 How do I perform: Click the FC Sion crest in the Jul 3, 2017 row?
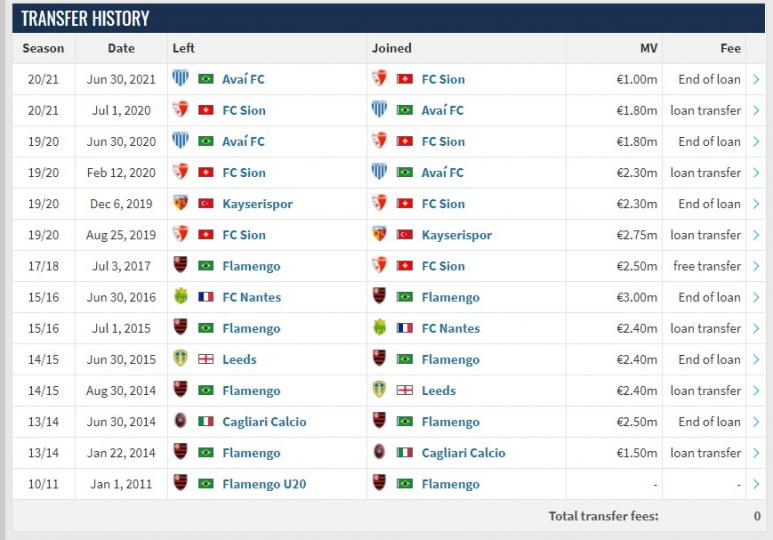click(380, 265)
